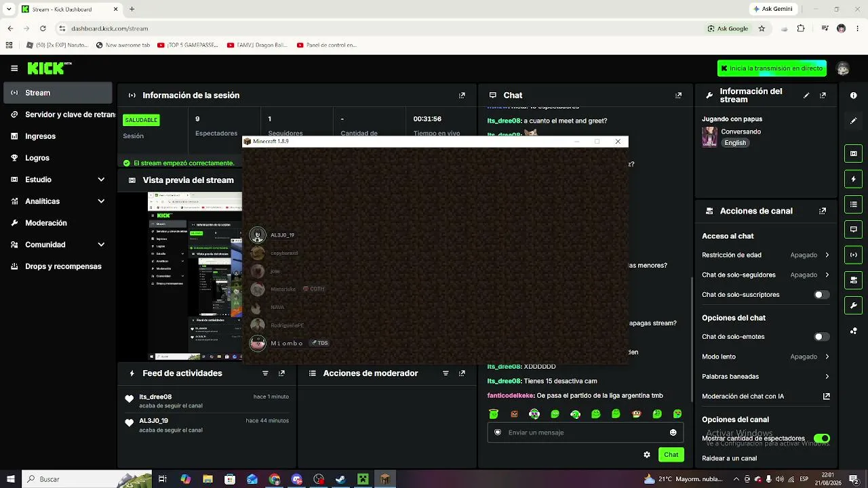Click the English language tag

pos(735,143)
